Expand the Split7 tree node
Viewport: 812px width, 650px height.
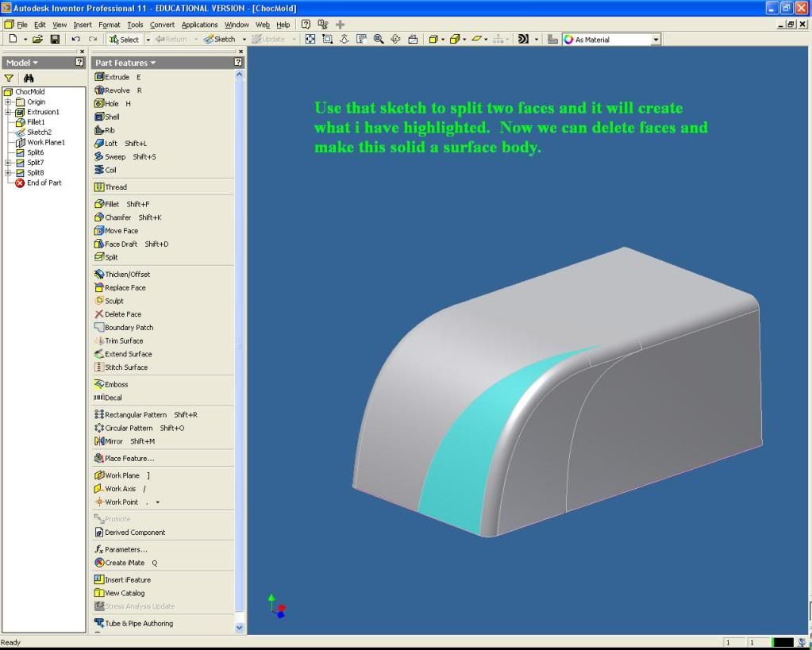[8, 163]
